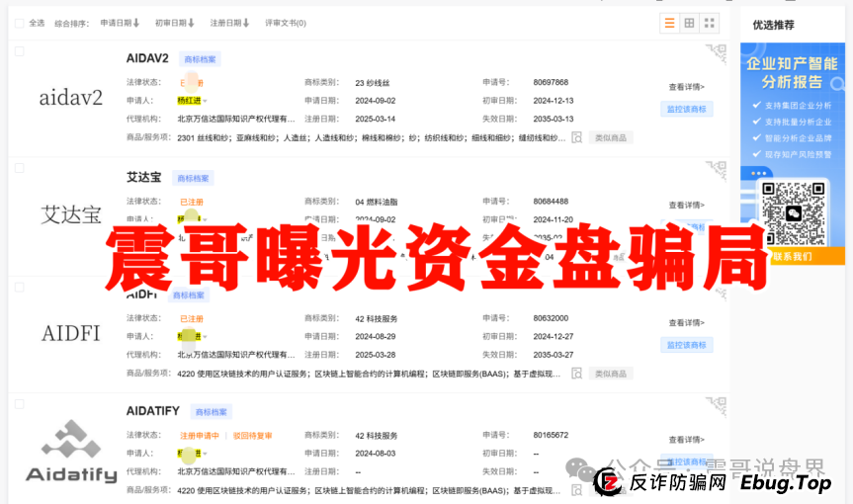
Task: Click search icon beside AIDAV2 goods/services
Action: 576,137
